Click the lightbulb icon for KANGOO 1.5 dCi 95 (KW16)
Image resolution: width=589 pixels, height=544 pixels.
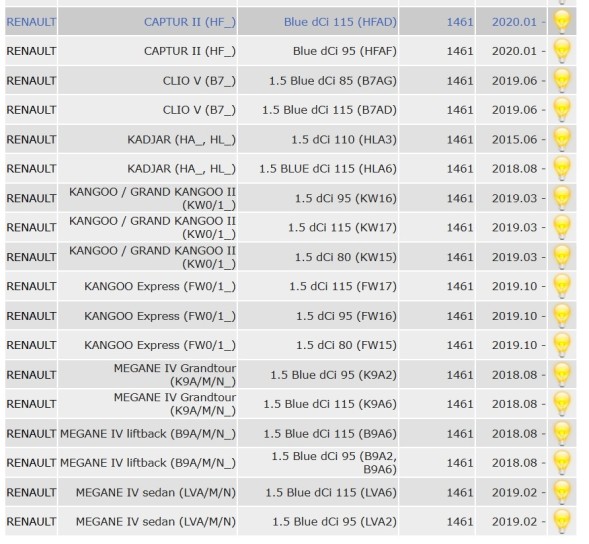click(x=562, y=198)
